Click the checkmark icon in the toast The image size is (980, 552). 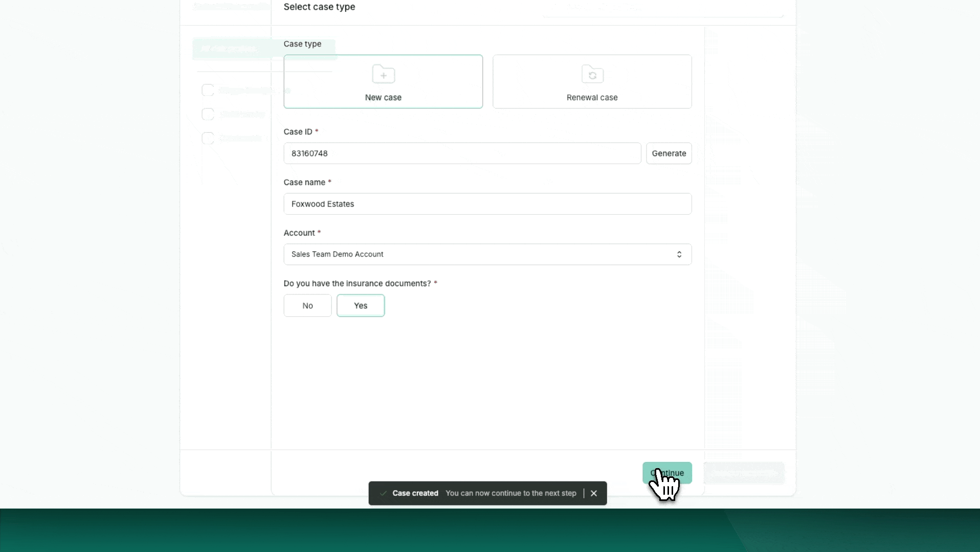coord(383,493)
